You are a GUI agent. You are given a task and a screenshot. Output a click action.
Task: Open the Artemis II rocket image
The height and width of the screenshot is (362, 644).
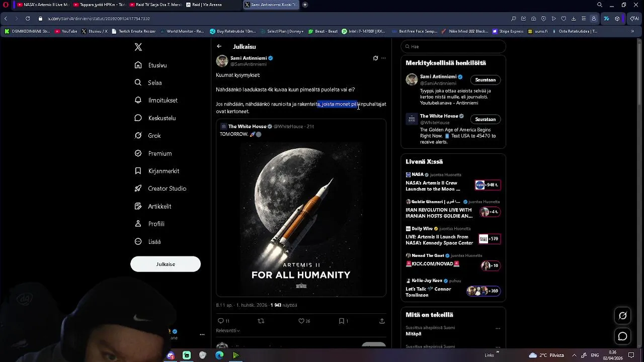point(301,219)
